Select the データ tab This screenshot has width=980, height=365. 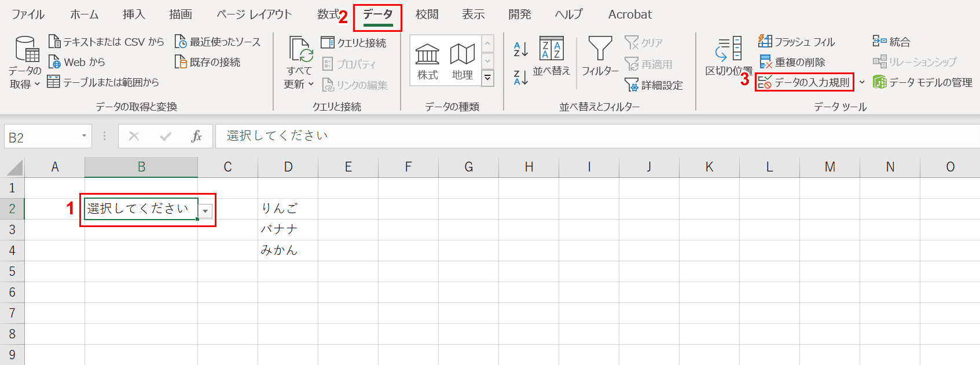pyautogui.click(x=377, y=14)
